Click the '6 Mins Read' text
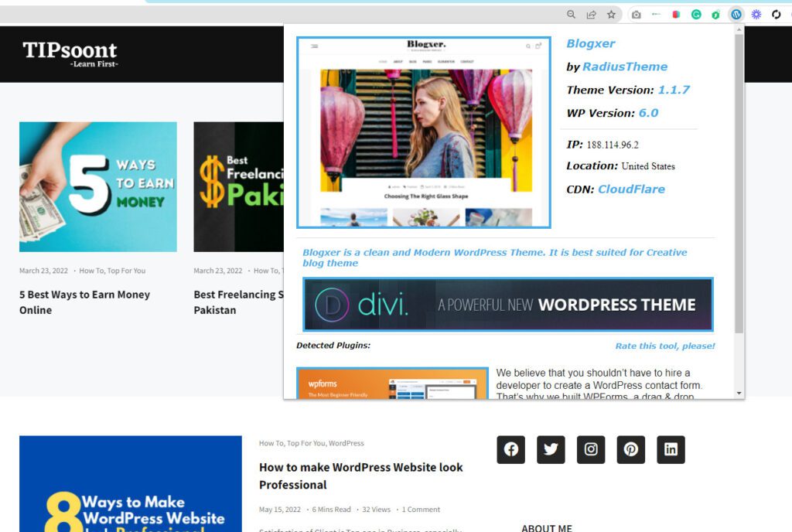Viewport: 792px width, 532px height. click(331, 510)
